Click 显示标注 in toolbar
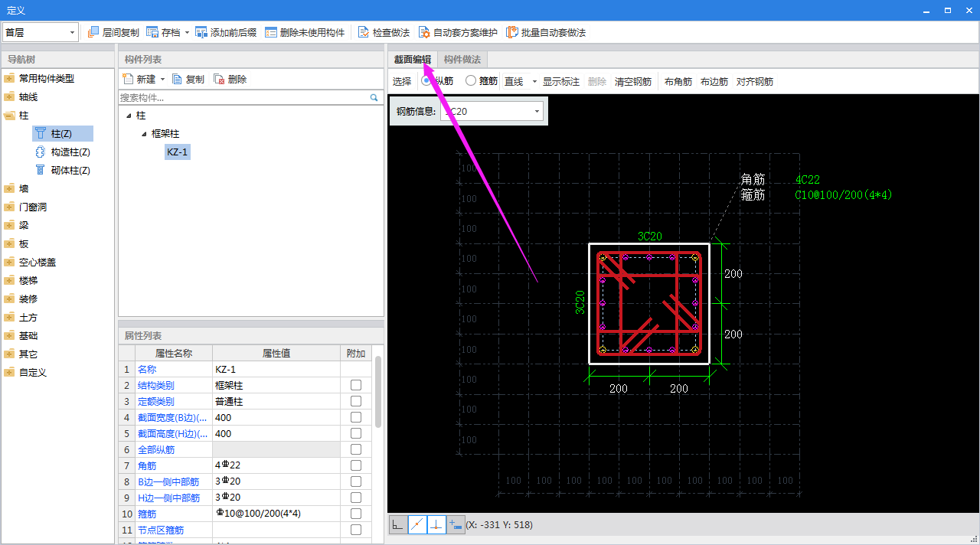The image size is (980, 545). tap(561, 81)
